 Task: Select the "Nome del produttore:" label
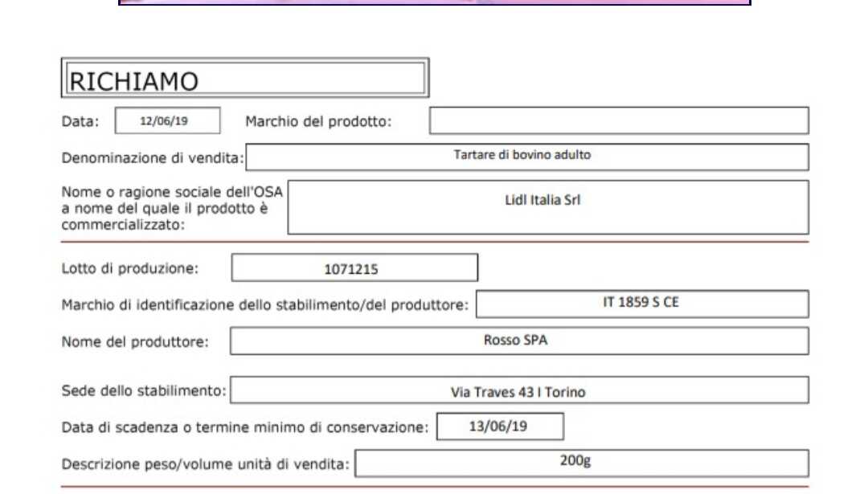[135, 341]
